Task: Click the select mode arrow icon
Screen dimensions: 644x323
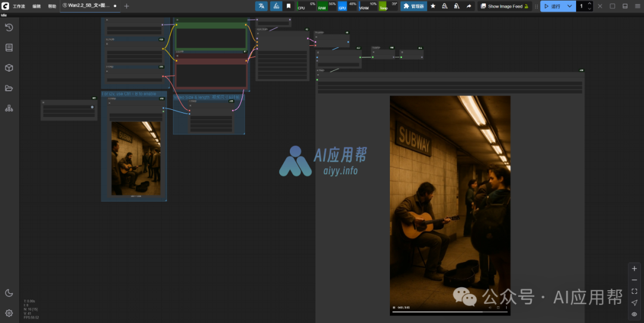Action: [634, 303]
